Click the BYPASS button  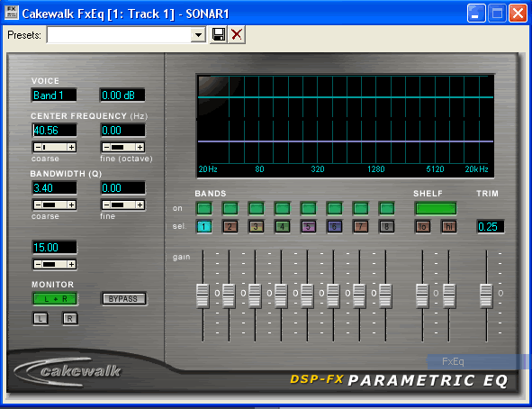tap(124, 299)
